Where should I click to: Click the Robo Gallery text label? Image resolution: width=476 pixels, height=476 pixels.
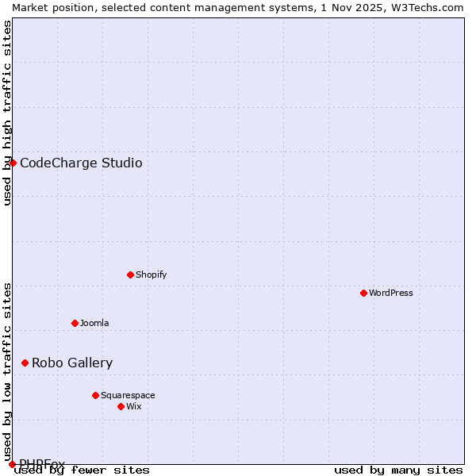coord(72,363)
